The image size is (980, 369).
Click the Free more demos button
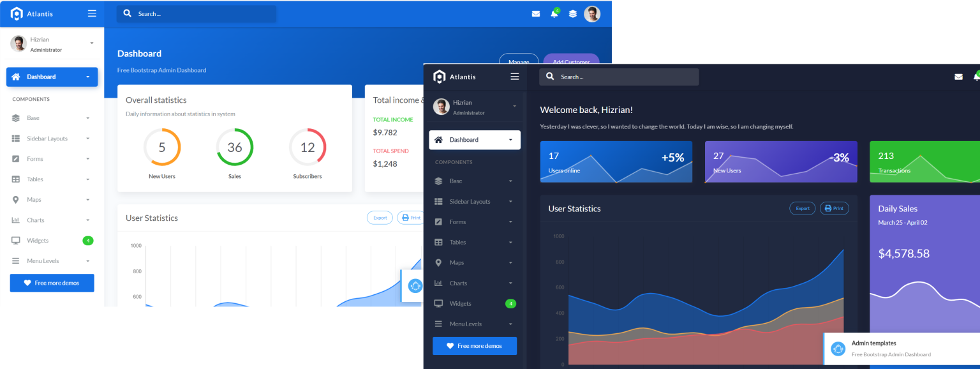(x=52, y=282)
